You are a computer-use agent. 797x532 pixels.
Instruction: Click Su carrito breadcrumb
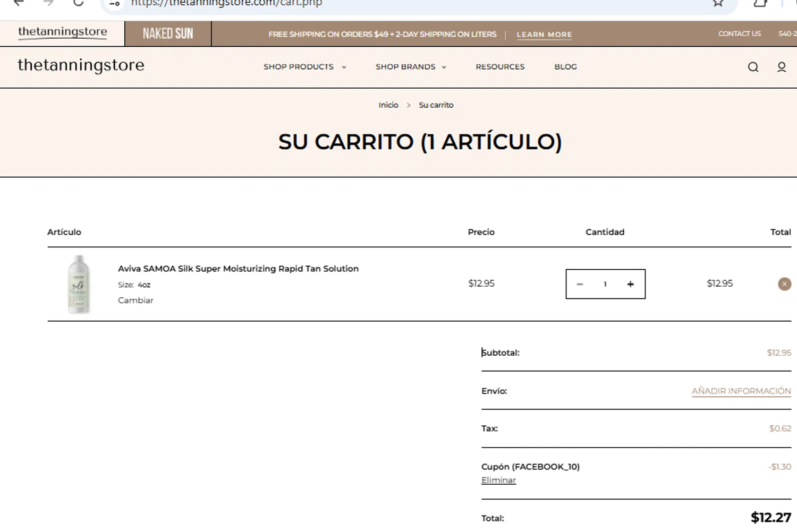436,105
